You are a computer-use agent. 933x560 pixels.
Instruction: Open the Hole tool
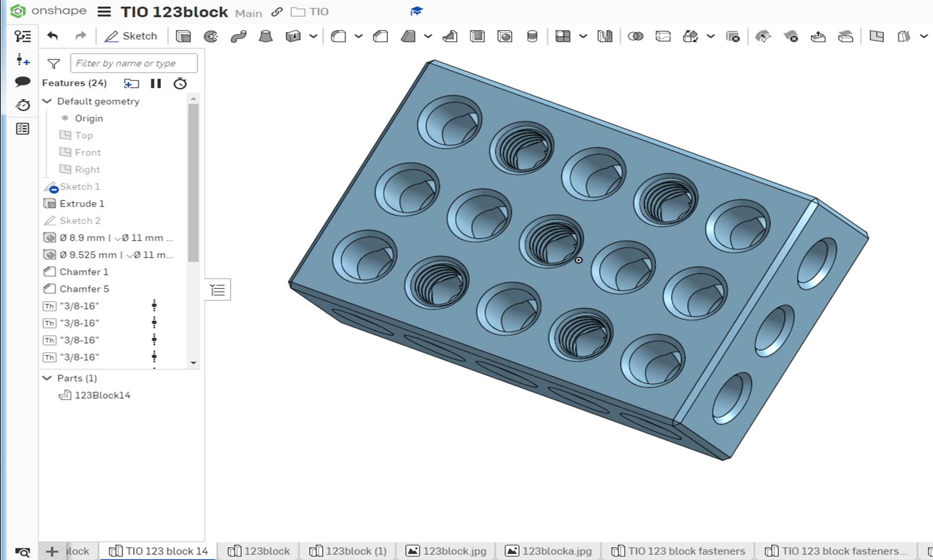[504, 36]
